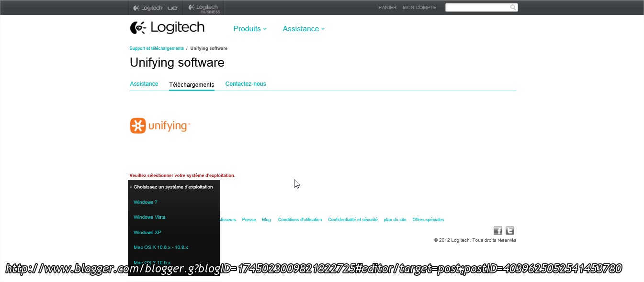
Task: Open the plan du site link
Action: pyautogui.click(x=395, y=220)
